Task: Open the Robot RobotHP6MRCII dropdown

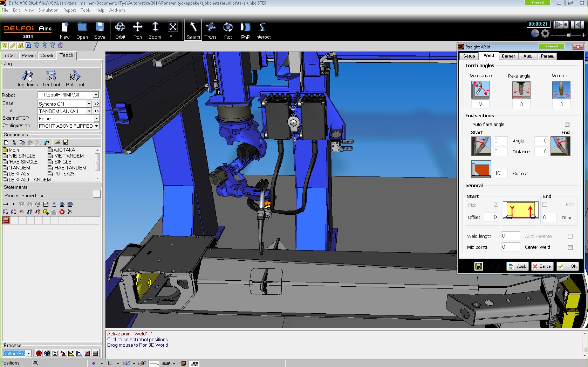Action: (96, 95)
